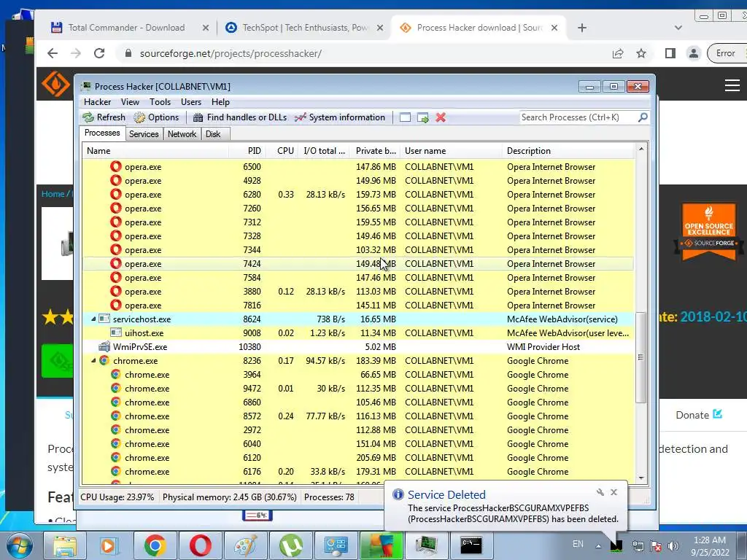Select the Processes tab

(102, 133)
